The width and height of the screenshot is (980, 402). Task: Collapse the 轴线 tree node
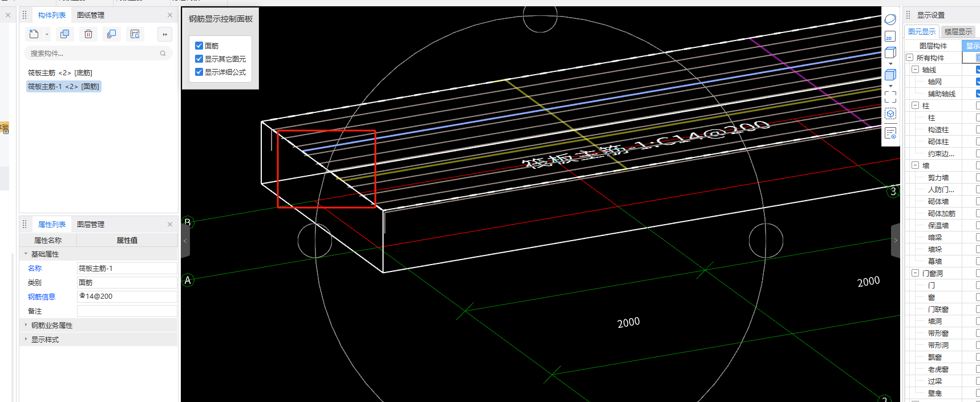pos(916,70)
